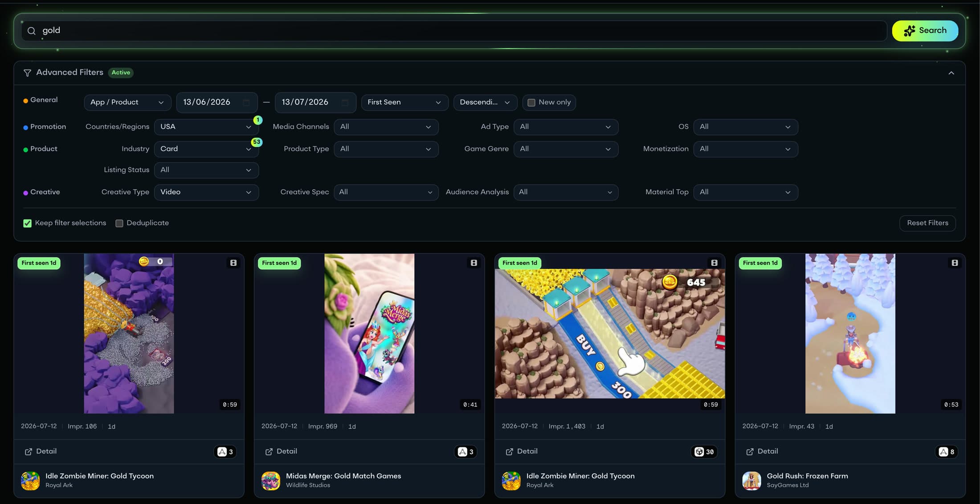Viewport: 980px width, 504px height.
Task: Open Detail for 1,403 impressions card
Action: point(522,451)
